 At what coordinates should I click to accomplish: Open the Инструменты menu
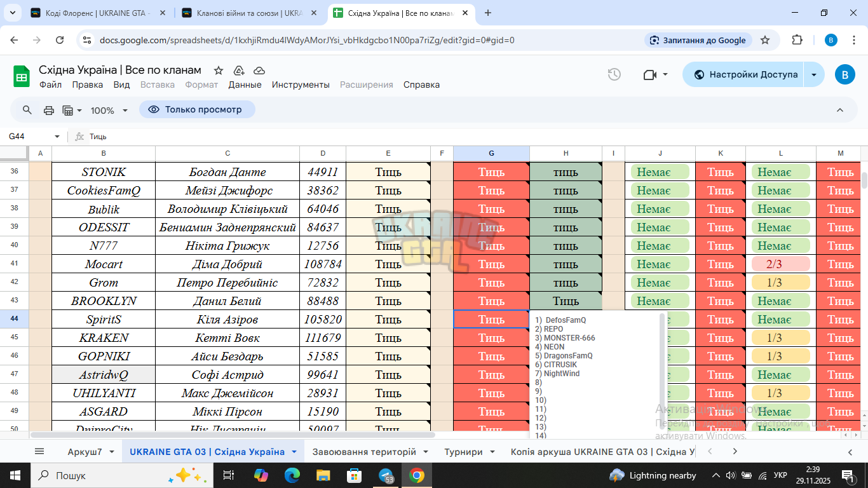301,85
